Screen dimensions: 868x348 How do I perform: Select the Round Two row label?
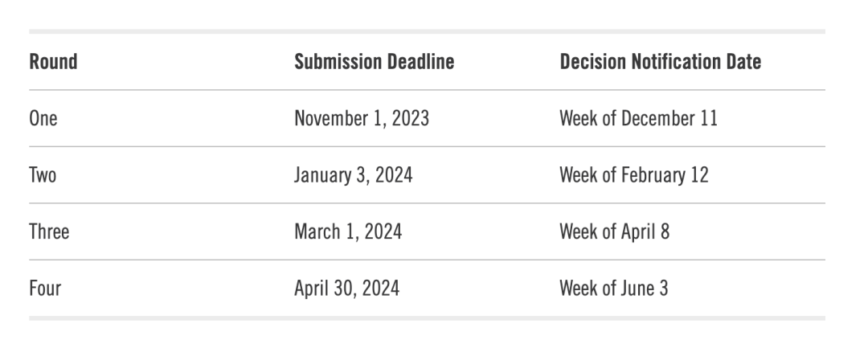click(x=43, y=175)
